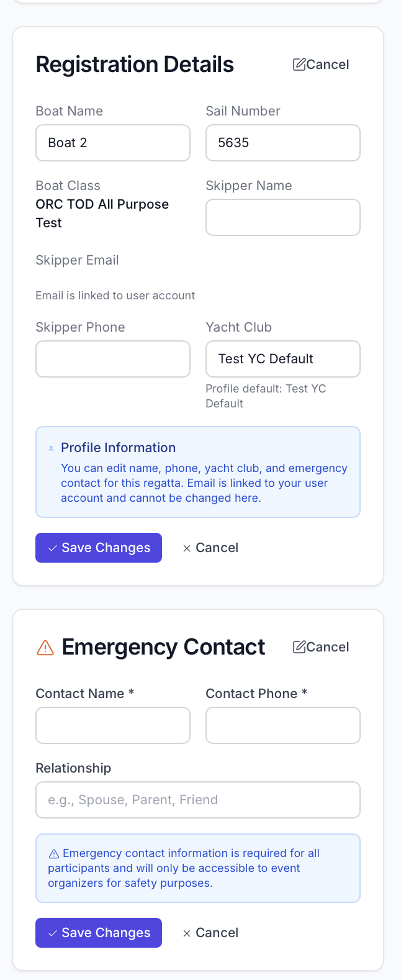Click the checkmark icon inside the lower Save Changes button
The height and width of the screenshot is (980, 401).
[53, 933]
